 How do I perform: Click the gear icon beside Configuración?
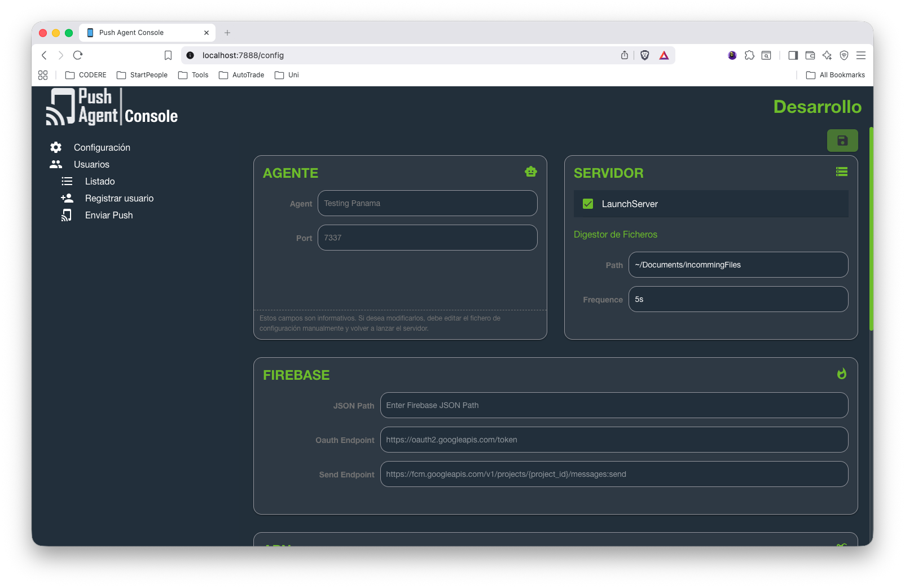(x=55, y=147)
